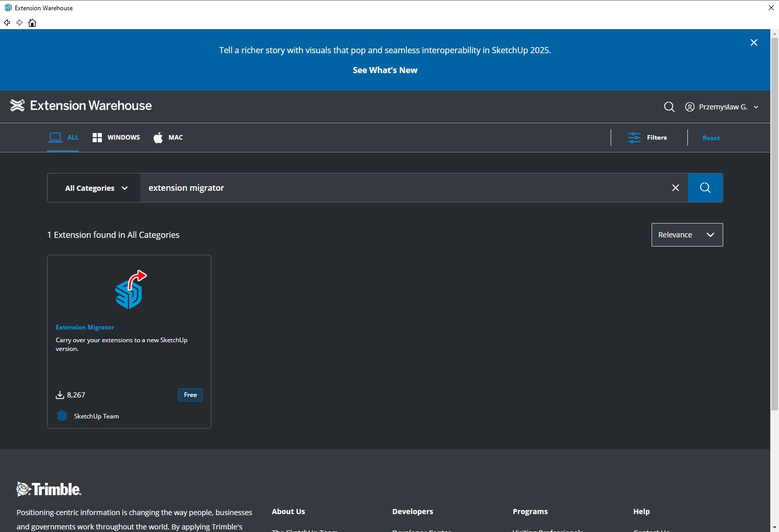
Task: Click the Extension Warehouse logo
Action: click(81, 105)
